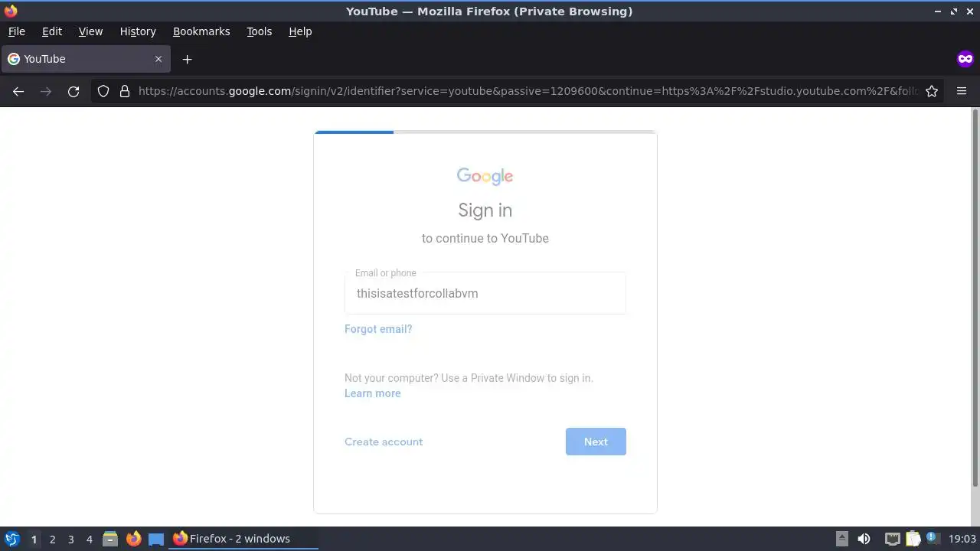Open the View menu
This screenshot has width=980, height=551.
coord(90,31)
